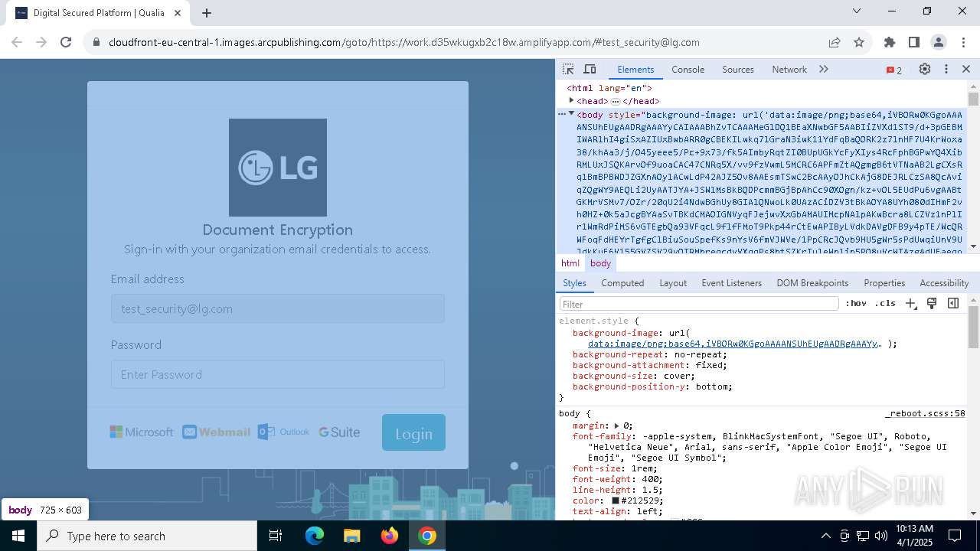Open the body node actions ellipsis
Image resolution: width=980 pixels, height=551 pixels.
[x=562, y=114]
